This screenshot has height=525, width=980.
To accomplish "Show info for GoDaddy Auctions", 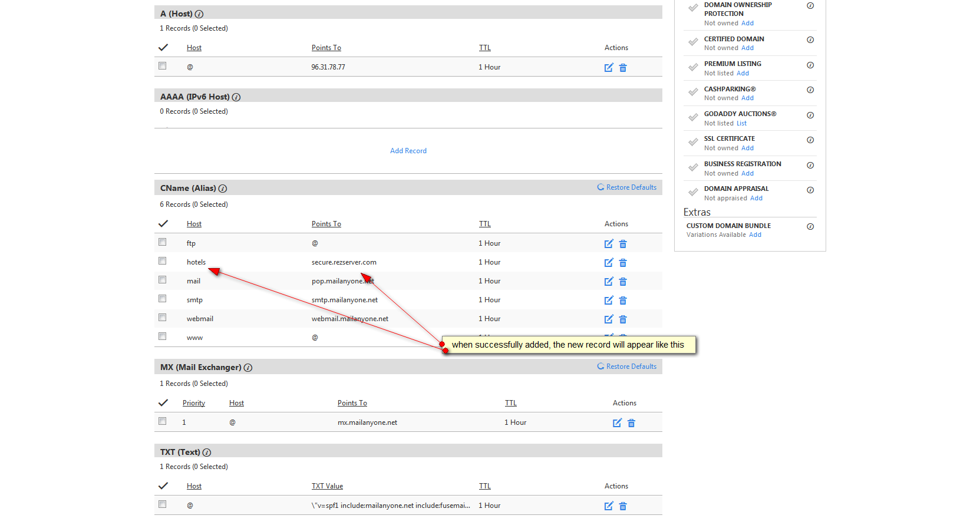I will 810,115.
